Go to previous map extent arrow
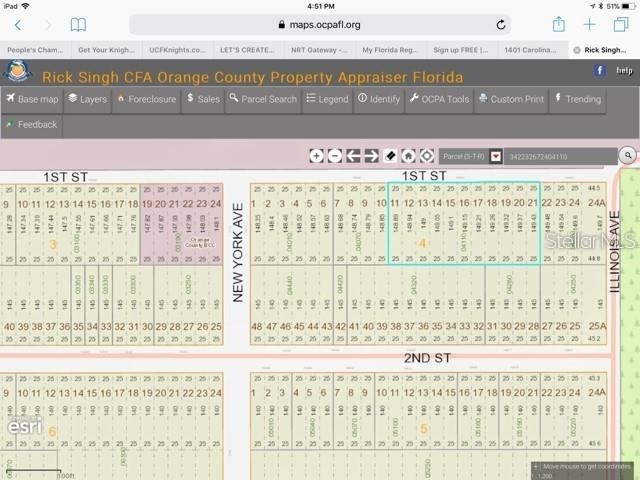The width and height of the screenshot is (640, 480). coord(353,156)
